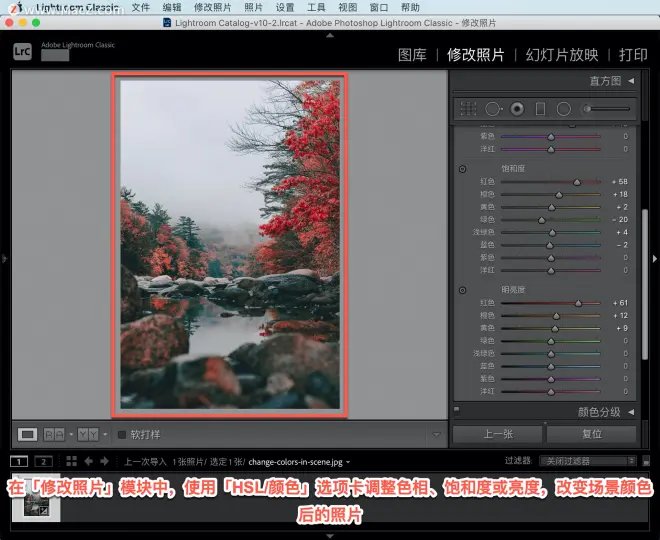Open toolbar content dropdown triangle
This screenshot has width=660, height=540.
[x=436, y=434]
